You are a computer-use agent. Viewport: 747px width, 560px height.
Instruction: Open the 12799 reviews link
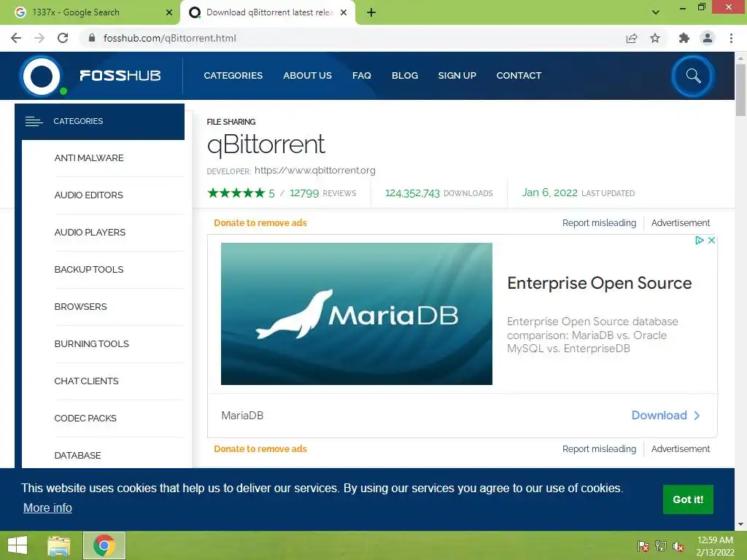coord(322,193)
